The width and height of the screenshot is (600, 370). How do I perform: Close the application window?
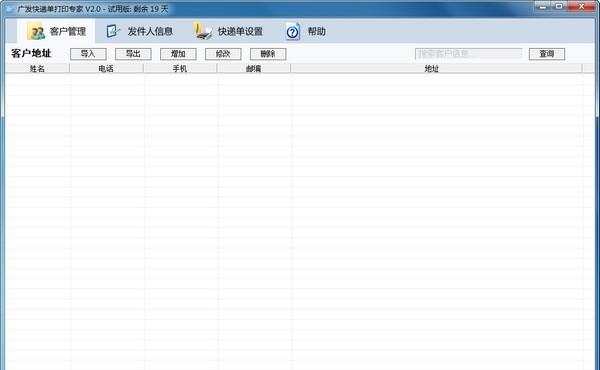pyautogui.click(x=581, y=6)
